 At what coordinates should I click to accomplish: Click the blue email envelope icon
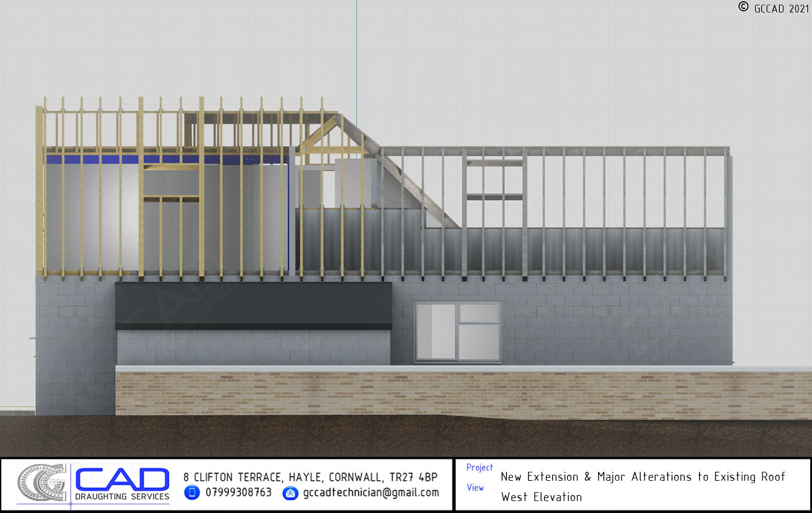[x=290, y=493]
